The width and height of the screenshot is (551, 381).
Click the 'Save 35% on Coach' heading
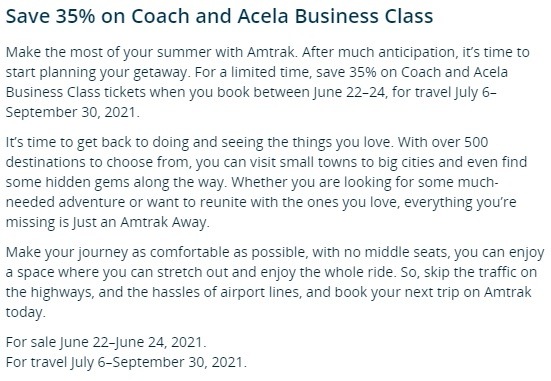219,16
